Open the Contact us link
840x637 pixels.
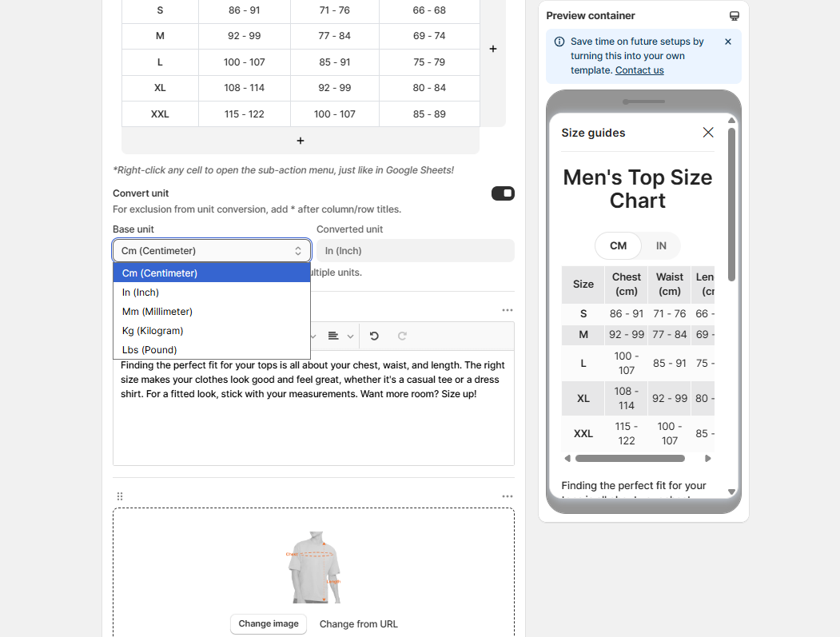coord(639,70)
